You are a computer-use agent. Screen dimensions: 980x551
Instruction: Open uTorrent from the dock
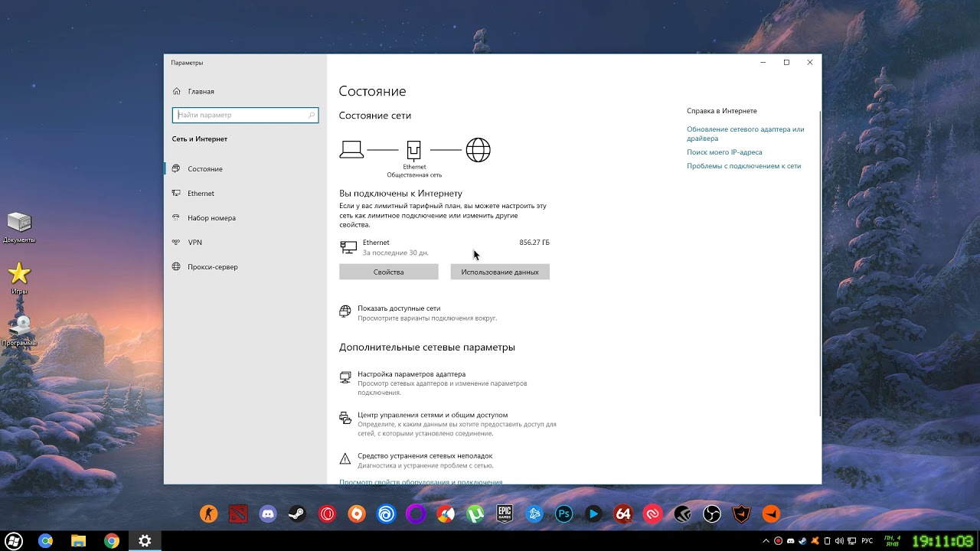475,514
